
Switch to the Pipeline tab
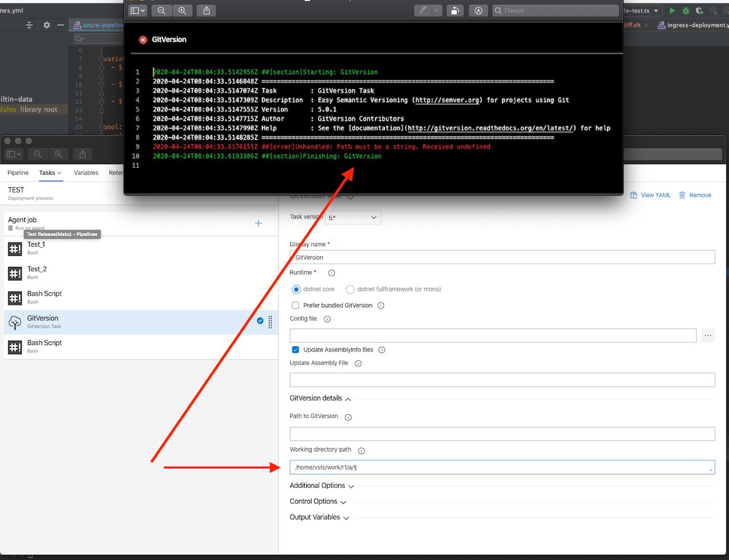coord(18,173)
